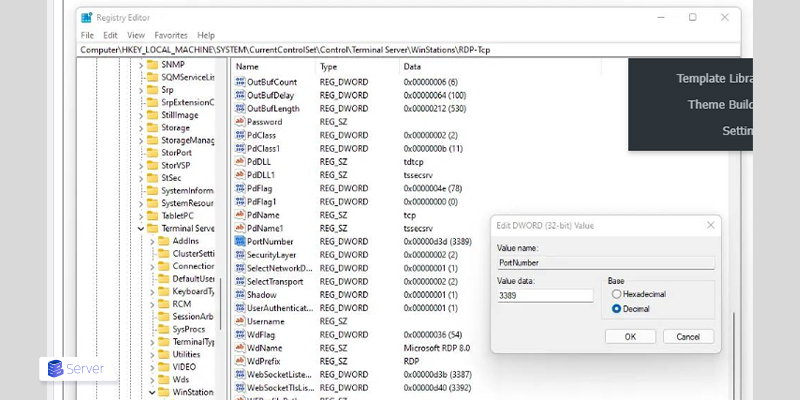Viewport: 800px width, 400px height.
Task: Click the WdPrefix string value icon
Action: tap(240, 361)
